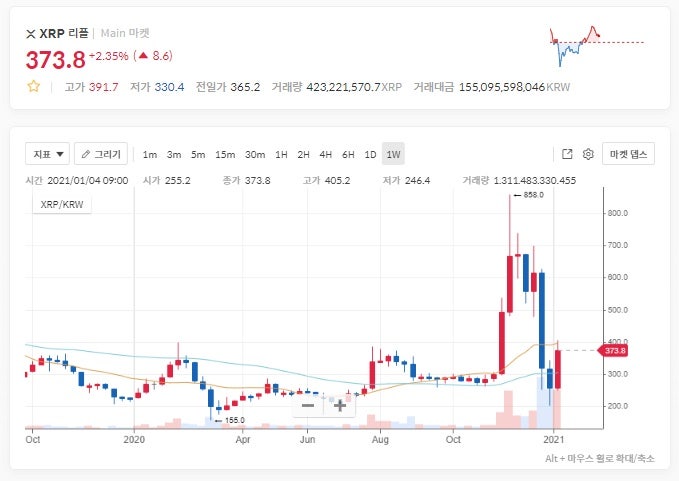The image size is (679, 481).
Task: Select the 4H timeframe
Action: tap(326, 155)
